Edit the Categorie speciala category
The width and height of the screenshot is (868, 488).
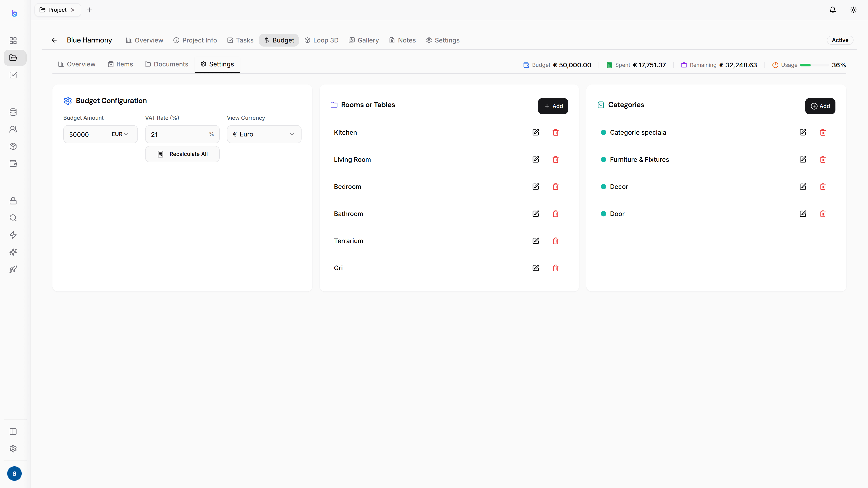click(x=803, y=132)
